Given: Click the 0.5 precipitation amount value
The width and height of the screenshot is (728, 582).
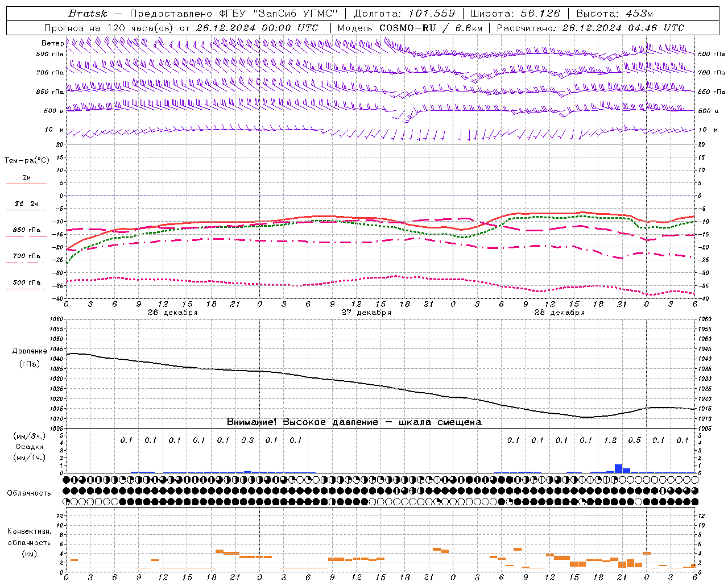Looking at the screenshot, I should tap(634, 440).
